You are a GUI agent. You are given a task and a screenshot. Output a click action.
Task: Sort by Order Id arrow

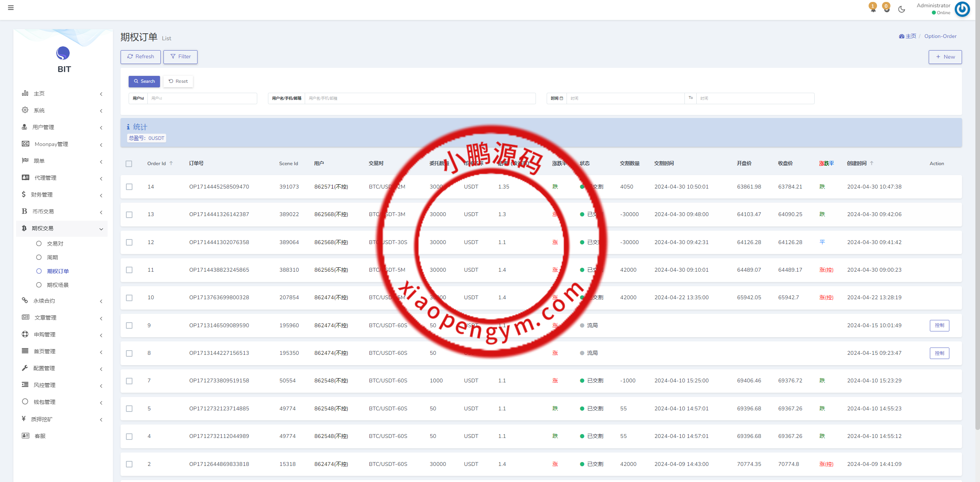(171, 163)
